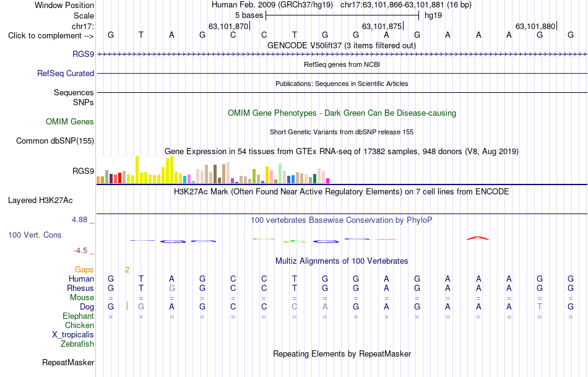The image size is (588, 377).
Task: Click the 'RefSeq genes from NCBI' title
Action: click(x=342, y=64)
